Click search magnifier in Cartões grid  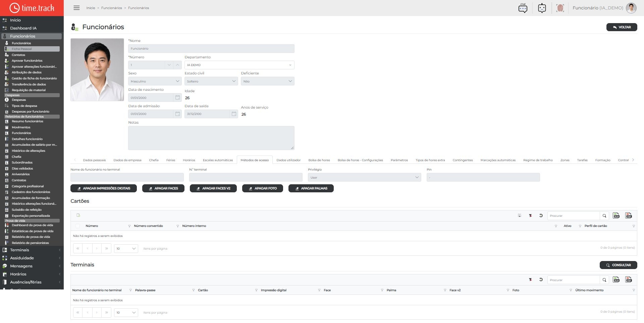[604, 216]
